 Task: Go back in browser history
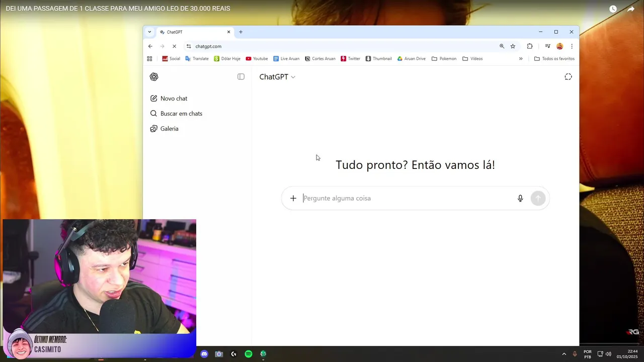150,46
